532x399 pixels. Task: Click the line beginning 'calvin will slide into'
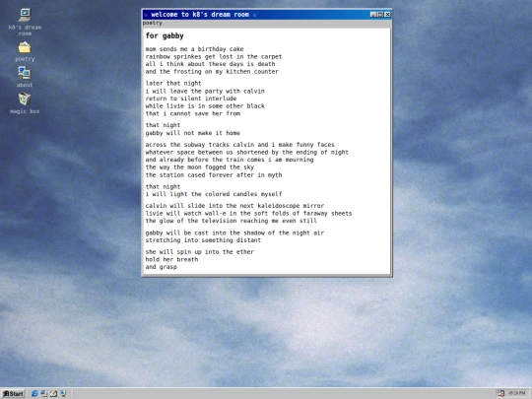pyautogui.click(x=234, y=206)
